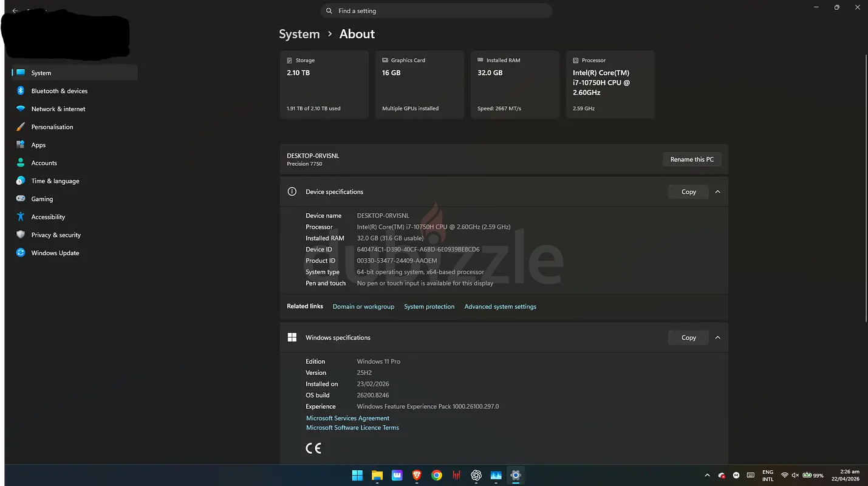Click the Windows Start button
The height and width of the screenshot is (486, 868).
tap(357, 475)
